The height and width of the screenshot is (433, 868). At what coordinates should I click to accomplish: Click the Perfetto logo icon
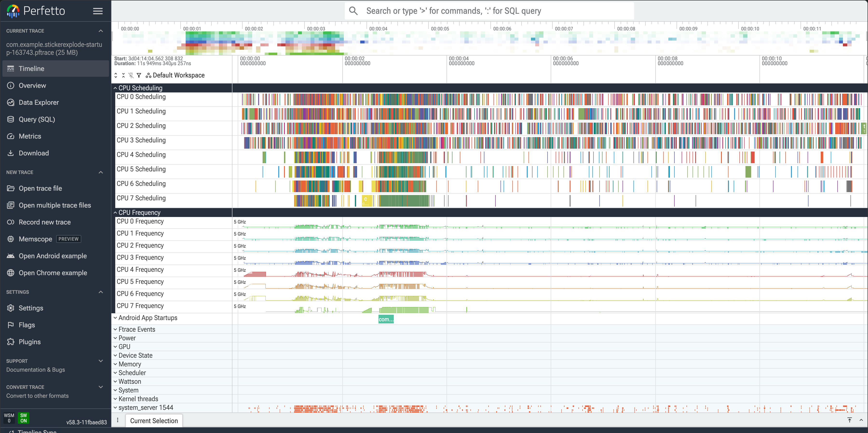13,11
